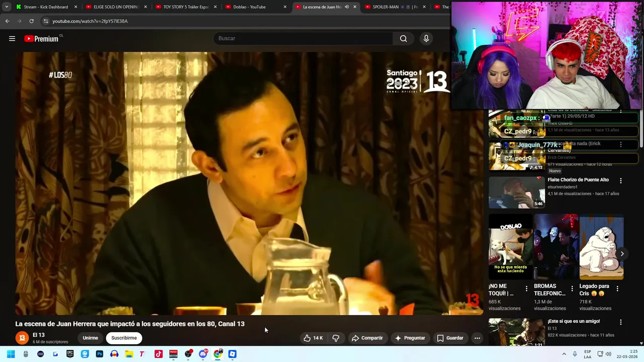This screenshot has height=362, width=644.
Task: Open options for ¡Este si que es un amigo!
Action: pyautogui.click(x=620, y=322)
